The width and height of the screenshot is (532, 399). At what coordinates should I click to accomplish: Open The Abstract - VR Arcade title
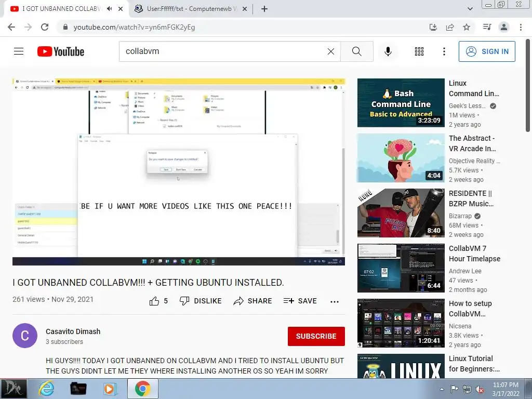(472, 143)
